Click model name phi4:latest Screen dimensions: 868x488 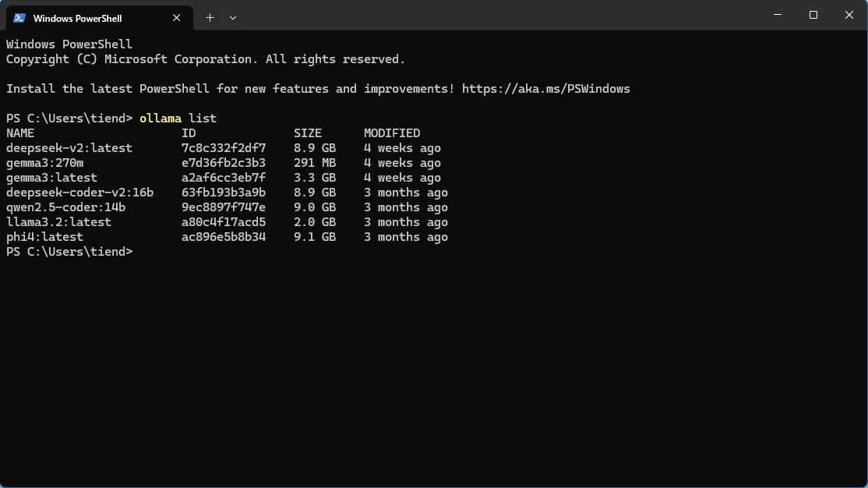(x=45, y=236)
